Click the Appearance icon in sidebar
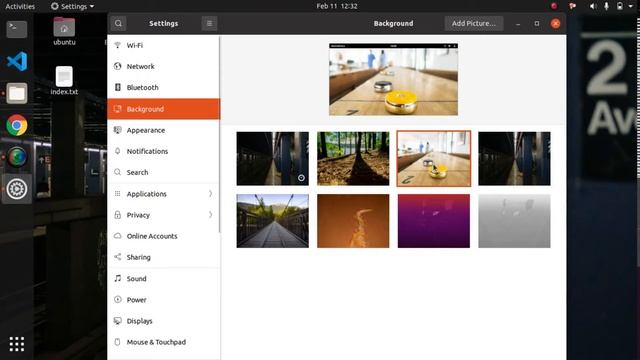Screen dimensions: 640x360 pos(118,130)
